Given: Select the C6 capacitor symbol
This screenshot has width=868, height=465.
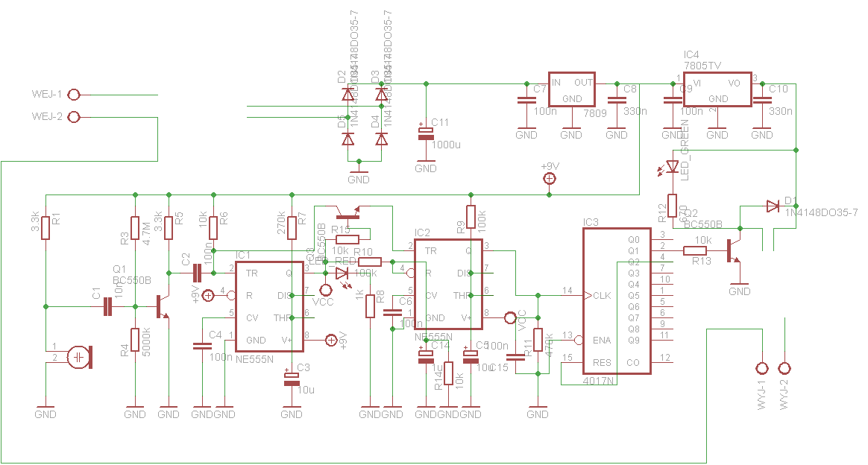Looking at the screenshot, I should point(392,312).
